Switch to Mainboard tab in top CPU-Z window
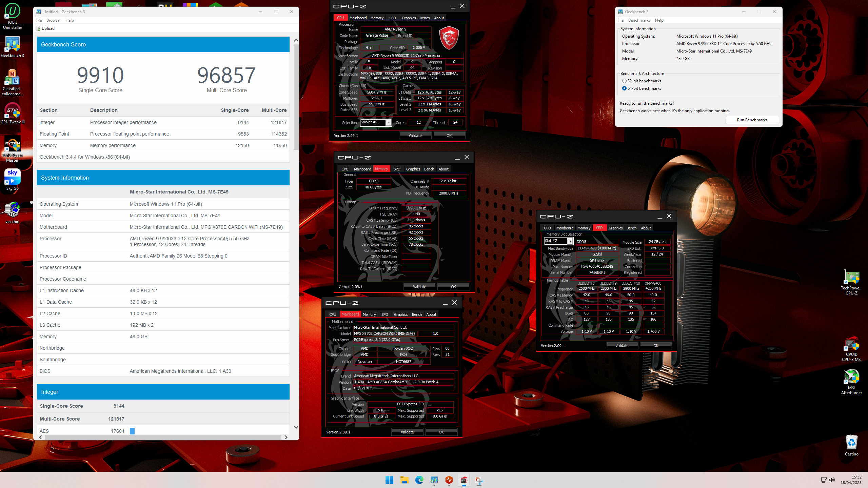 point(358,18)
